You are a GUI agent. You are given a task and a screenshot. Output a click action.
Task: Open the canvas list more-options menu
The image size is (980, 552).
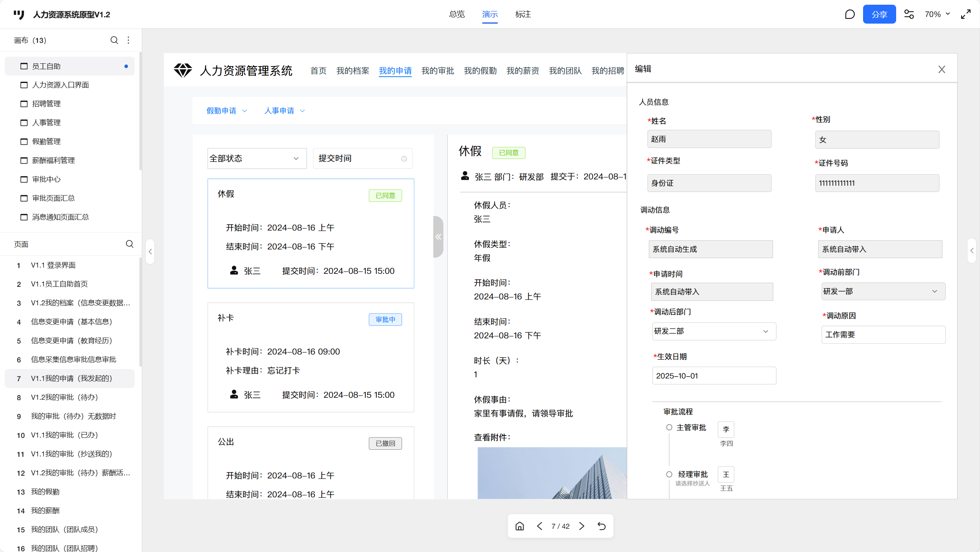pyautogui.click(x=128, y=40)
